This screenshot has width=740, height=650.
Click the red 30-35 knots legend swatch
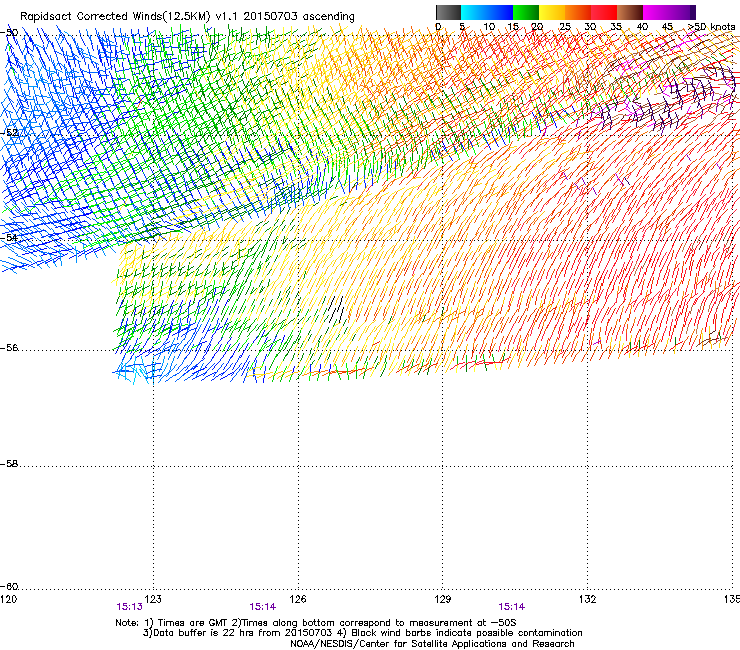click(x=604, y=12)
